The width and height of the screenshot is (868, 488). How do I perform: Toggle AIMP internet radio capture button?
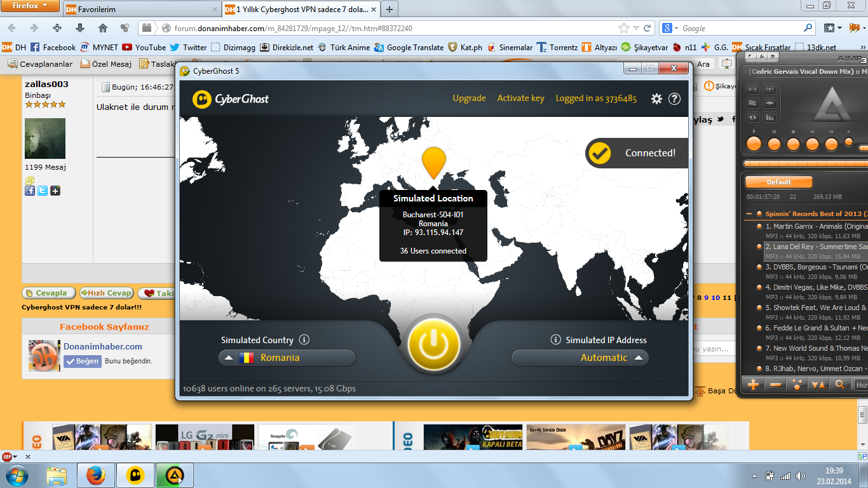(x=770, y=89)
